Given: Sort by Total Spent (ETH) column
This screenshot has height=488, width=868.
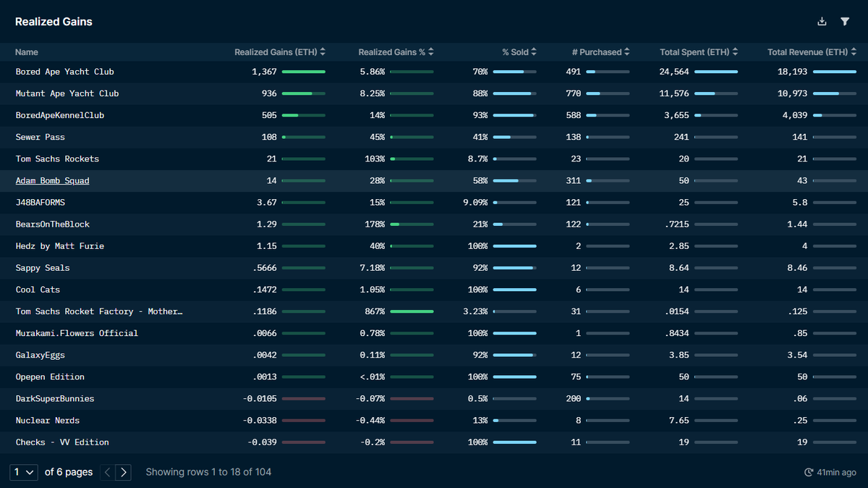Looking at the screenshot, I should pyautogui.click(x=699, y=52).
